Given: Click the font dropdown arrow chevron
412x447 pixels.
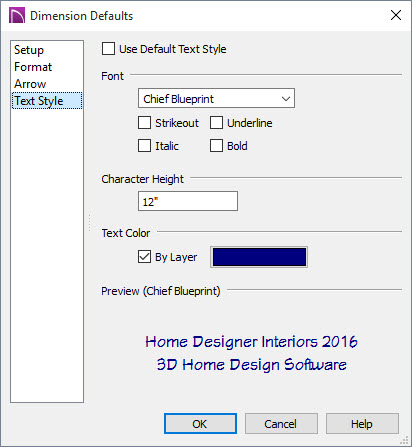Looking at the screenshot, I should point(286,99).
